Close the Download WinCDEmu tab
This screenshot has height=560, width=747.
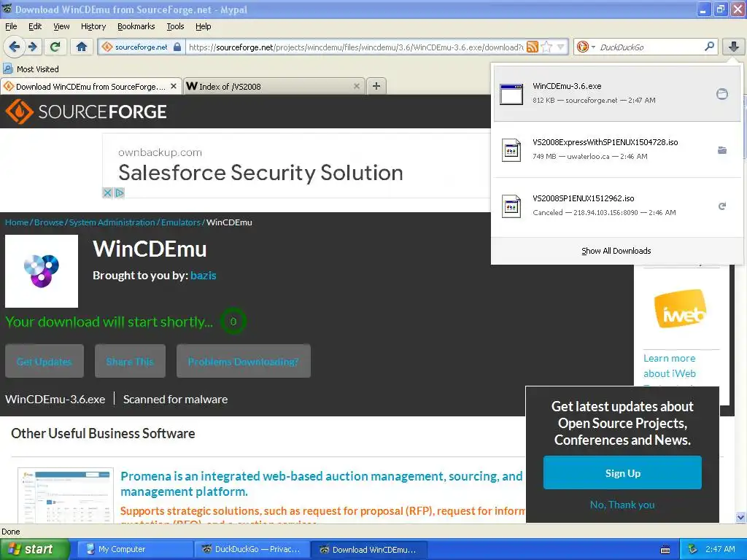tap(174, 86)
